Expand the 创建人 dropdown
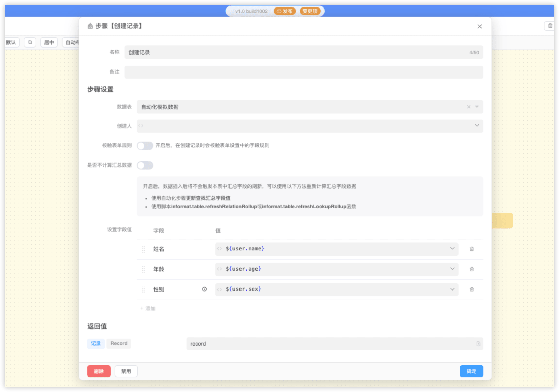Viewport: 559px width, 392px height. pos(477,126)
